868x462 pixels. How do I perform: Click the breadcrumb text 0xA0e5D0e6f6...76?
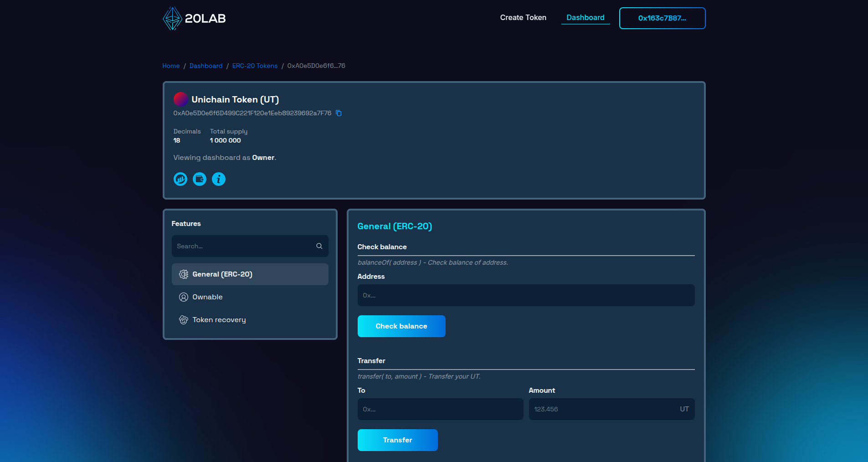click(316, 66)
